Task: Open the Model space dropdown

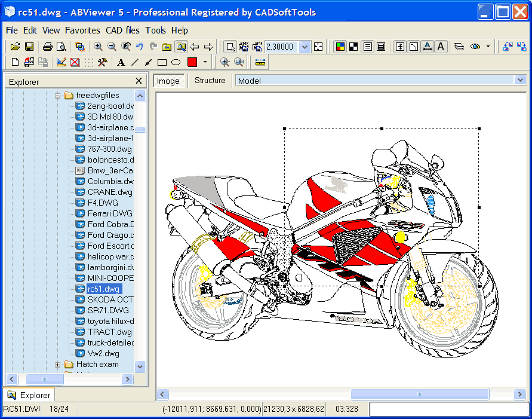Action: point(519,79)
